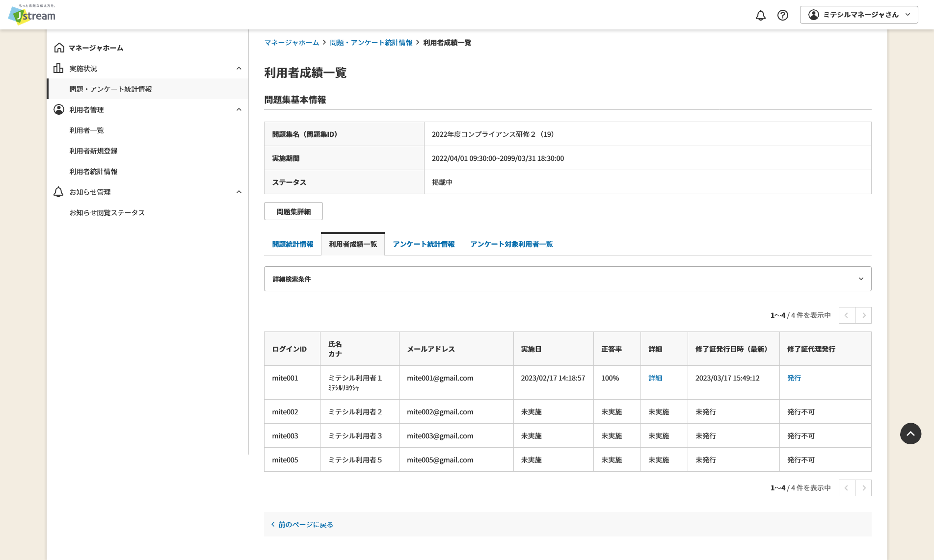Click the 修了証発行日時(最新) column header
The height and width of the screenshot is (560, 934).
point(734,349)
